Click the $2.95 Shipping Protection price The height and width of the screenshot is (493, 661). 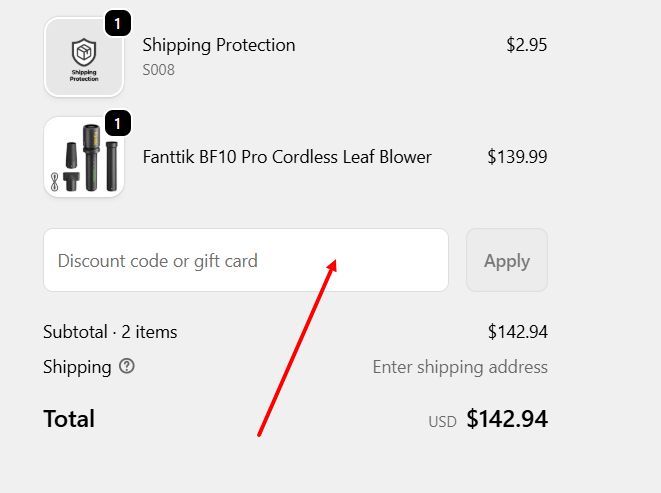click(526, 45)
